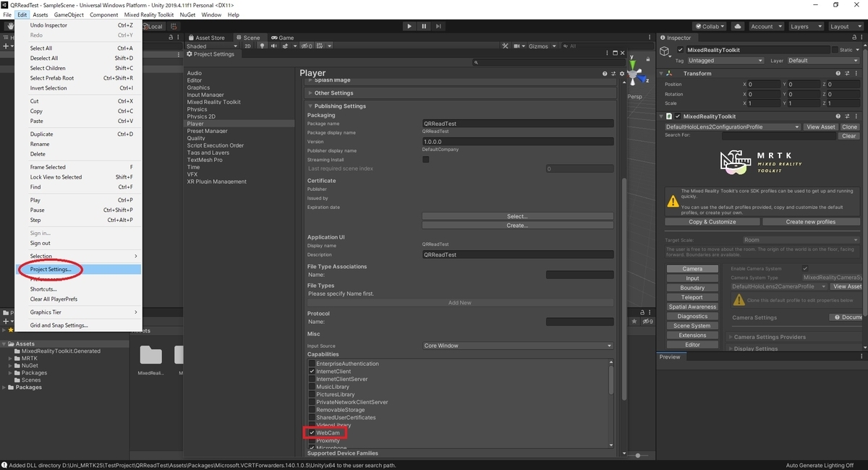Open the DefaultHoloLens2ConfigurationProfile dropdown
The height and width of the screenshot is (470, 868).
[732, 127]
